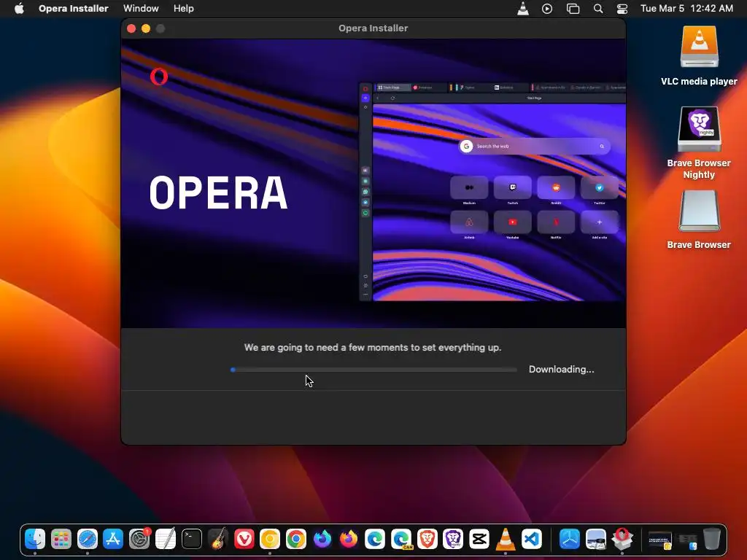
Task: Launch Visual Studio Code from the Dock
Action: [x=531, y=539]
